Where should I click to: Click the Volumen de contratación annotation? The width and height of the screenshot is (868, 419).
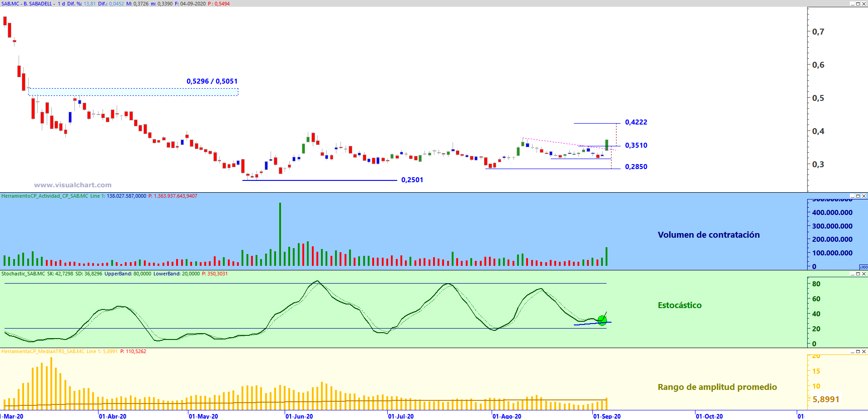pyautogui.click(x=709, y=235)
